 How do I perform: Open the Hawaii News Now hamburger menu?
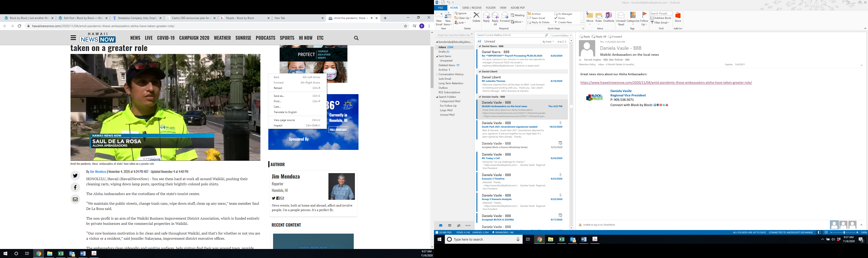point(73,38)
